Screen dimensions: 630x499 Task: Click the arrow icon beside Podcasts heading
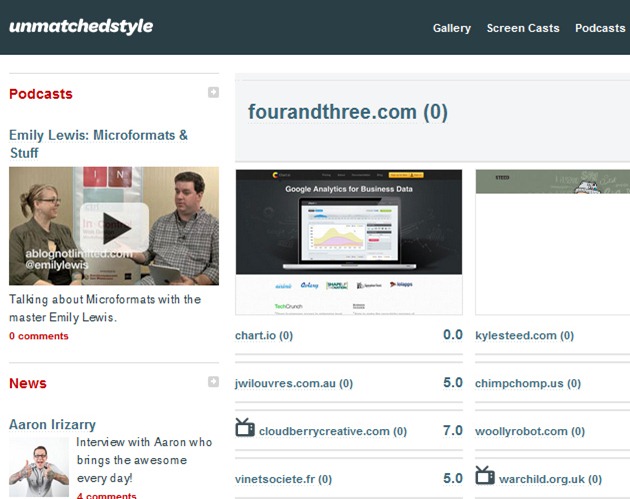point(213,92)
